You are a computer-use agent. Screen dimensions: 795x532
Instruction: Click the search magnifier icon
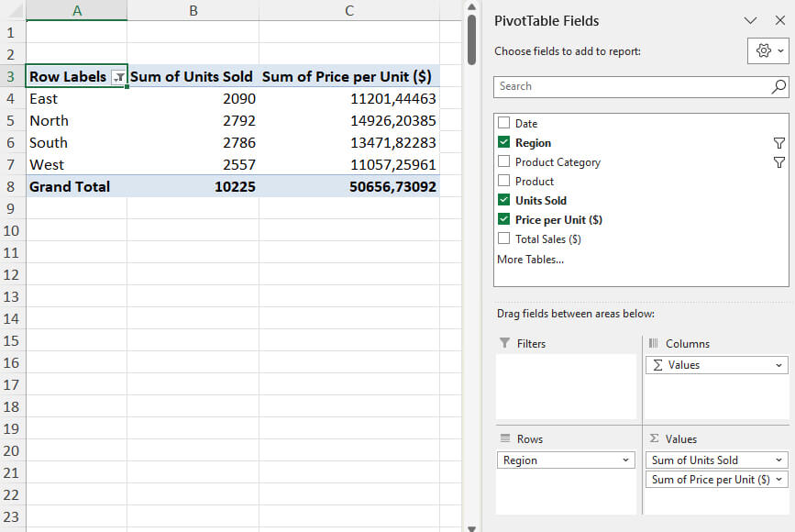(x=778, y=86)
